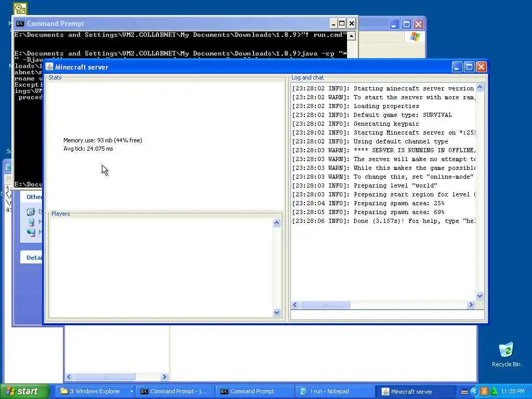Screen dimensions: 532x399
Task: Click the server command input field
Action: coord(387,314)
